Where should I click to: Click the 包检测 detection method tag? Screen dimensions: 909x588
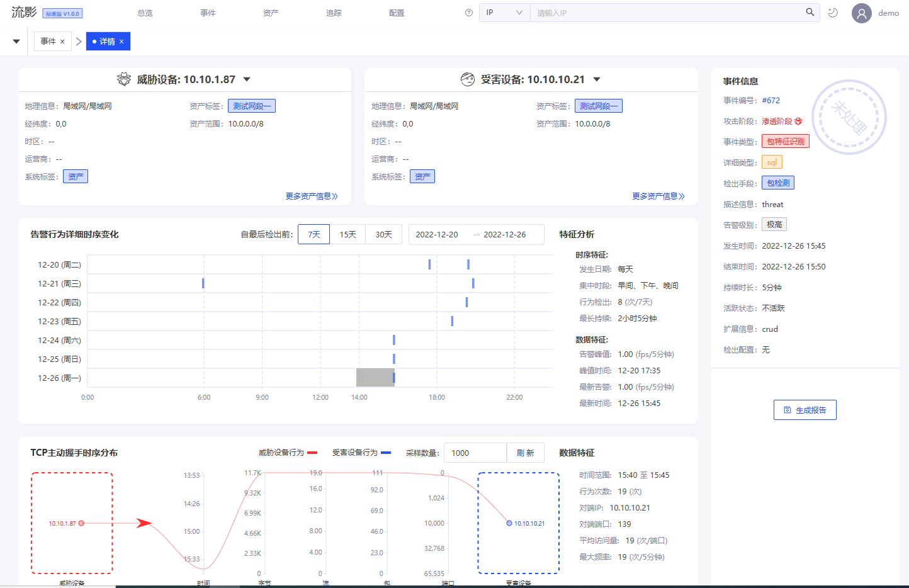coord(778,183)
